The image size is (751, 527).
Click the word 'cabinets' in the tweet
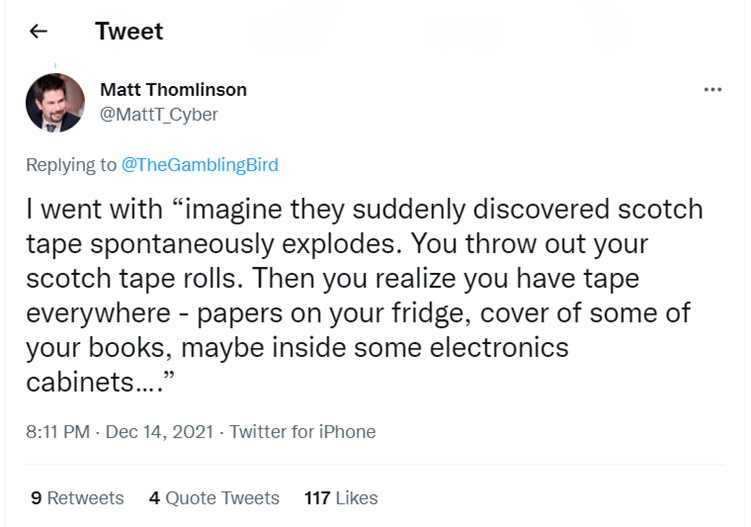(x=80, y=382)
